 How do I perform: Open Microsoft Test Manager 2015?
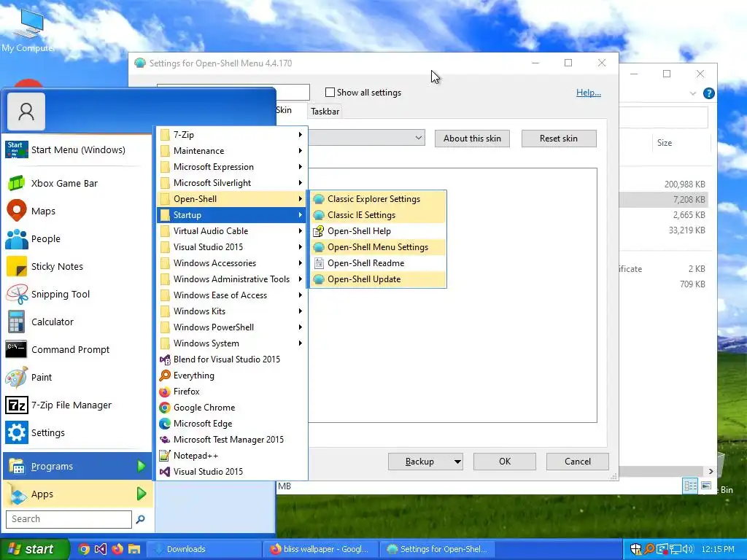(232, 440)
